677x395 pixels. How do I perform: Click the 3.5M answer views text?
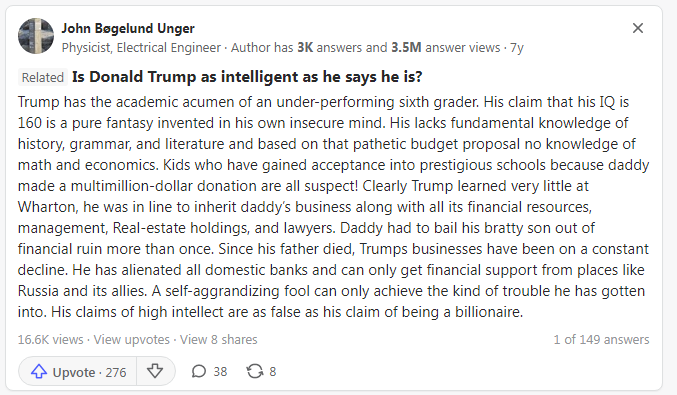(x=446, y=47)
